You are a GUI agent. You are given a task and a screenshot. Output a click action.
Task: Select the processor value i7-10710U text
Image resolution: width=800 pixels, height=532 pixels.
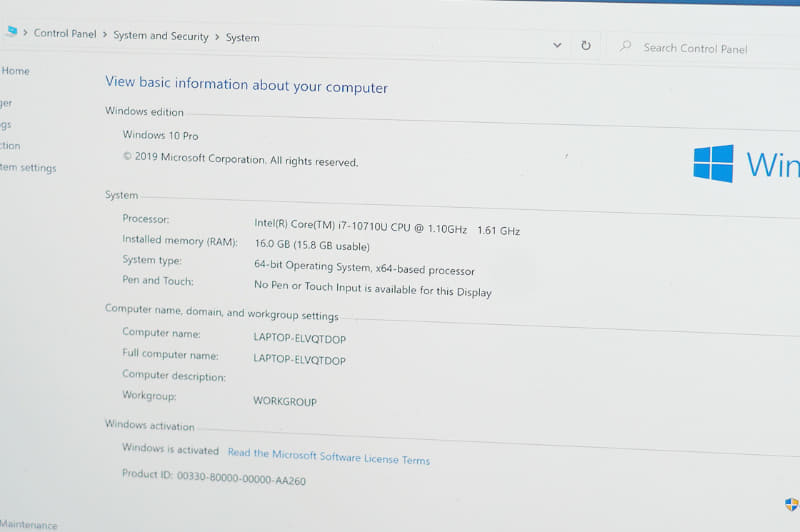tap(387, 226)
